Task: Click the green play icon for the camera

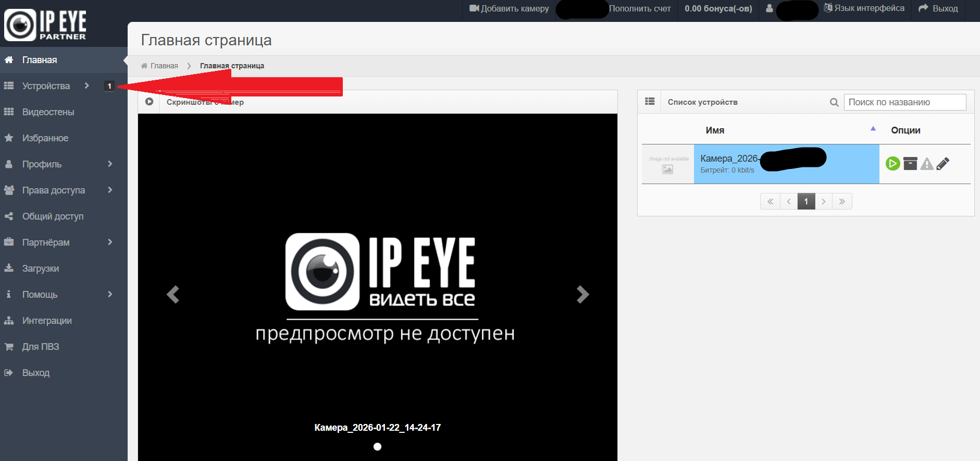Action: pyautogui.click(x=892, y=164)
